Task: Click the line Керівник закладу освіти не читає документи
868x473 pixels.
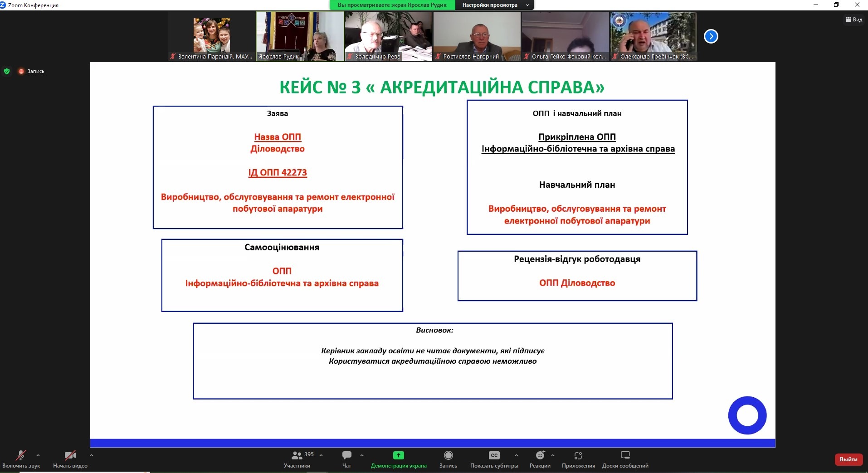Action: pyautogui.click(x=433, y=351)
